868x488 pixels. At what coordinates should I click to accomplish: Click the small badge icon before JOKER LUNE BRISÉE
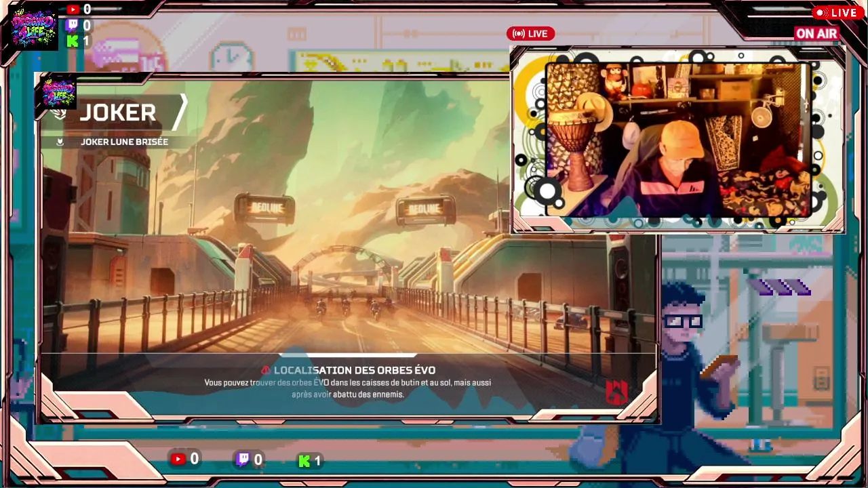pyautogui.click(x=60, y=142)
